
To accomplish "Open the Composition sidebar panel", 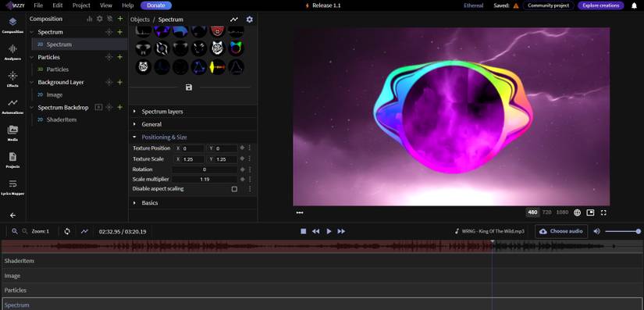I will (12, 25).
